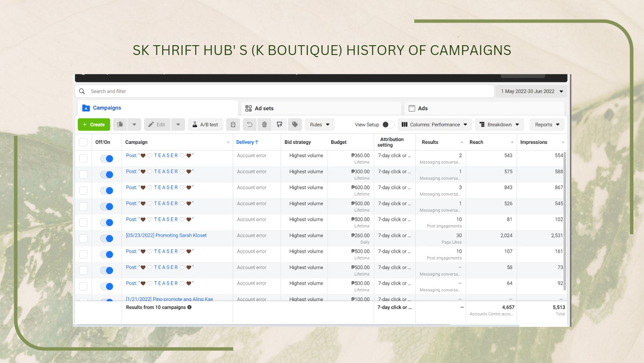Tick checkbox for the ₱600.00 budget campaign
Viewport: 644px width, 363px height.
[83, 191]
